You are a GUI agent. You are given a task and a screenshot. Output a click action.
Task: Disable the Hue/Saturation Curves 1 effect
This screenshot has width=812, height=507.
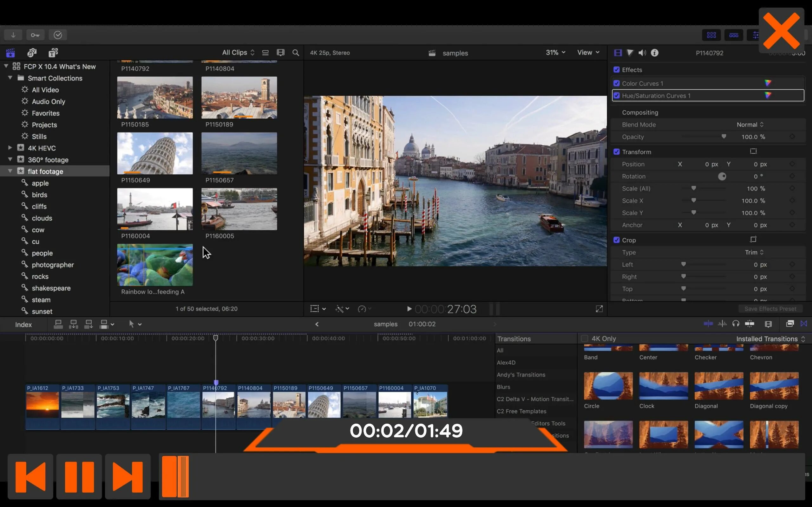point(617,95)
